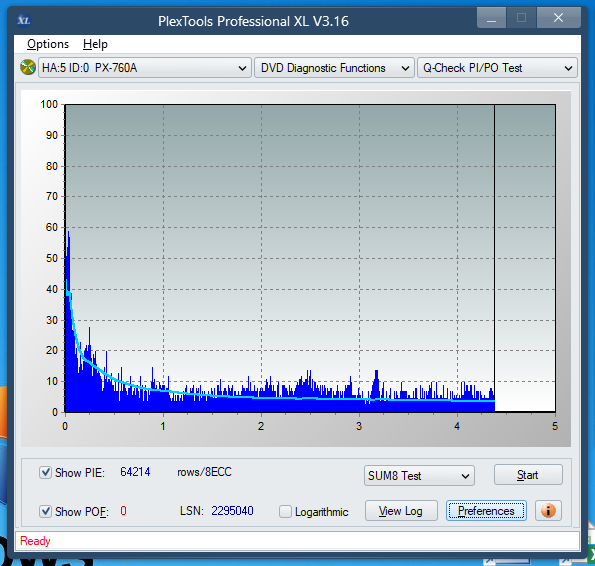This screenshot has width=595, height=566.
Task: Click the PlexTools Professional XL V3.16 title
Action: click(x=253, y=21)
